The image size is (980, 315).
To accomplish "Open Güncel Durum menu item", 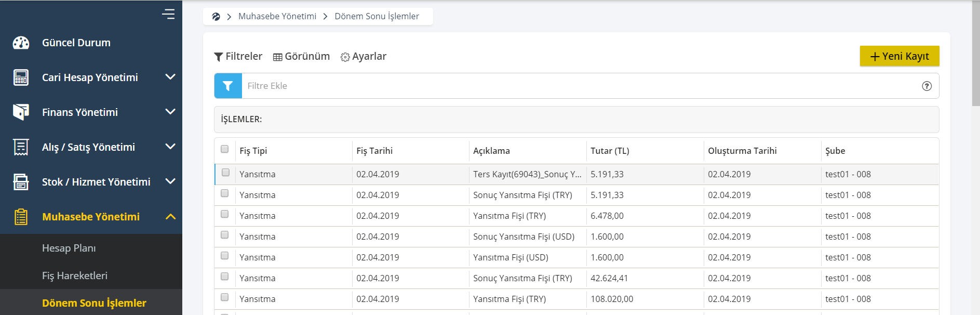I will (x=76, y=43).
